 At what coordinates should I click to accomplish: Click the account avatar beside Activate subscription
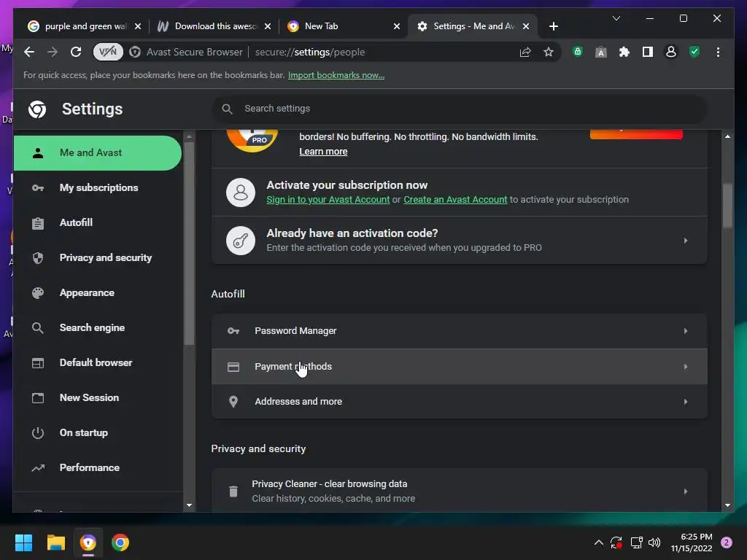(x=241, y=192)
